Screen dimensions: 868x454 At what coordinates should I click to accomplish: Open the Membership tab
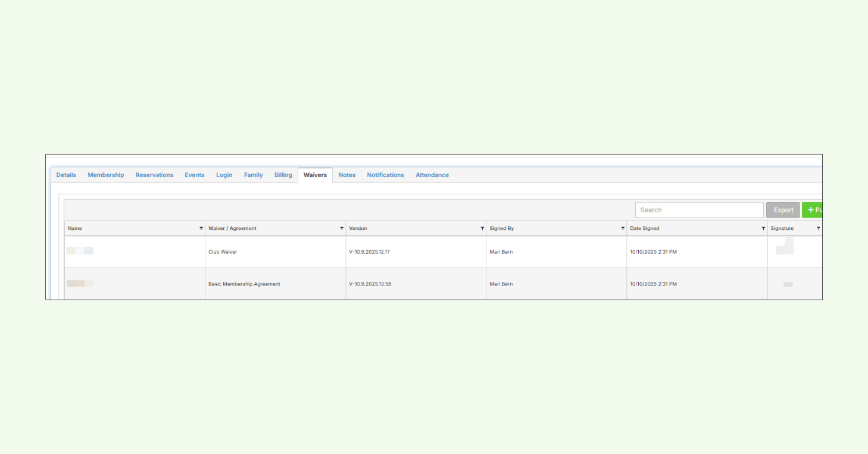[106, 175]
